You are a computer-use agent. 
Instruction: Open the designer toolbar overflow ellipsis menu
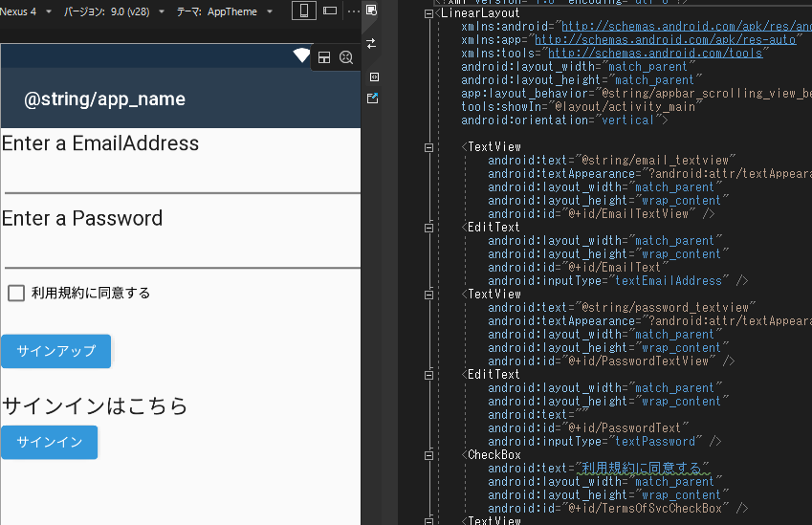(353, 11)
